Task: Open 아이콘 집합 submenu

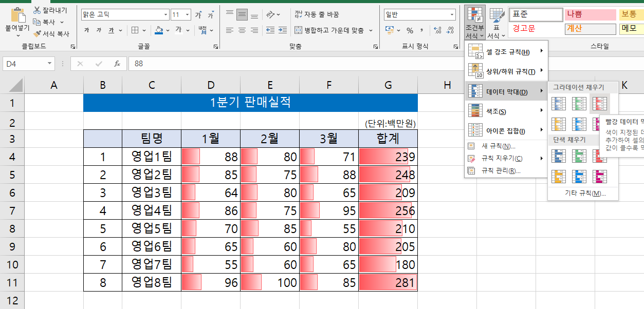Action: coord(506,130)
